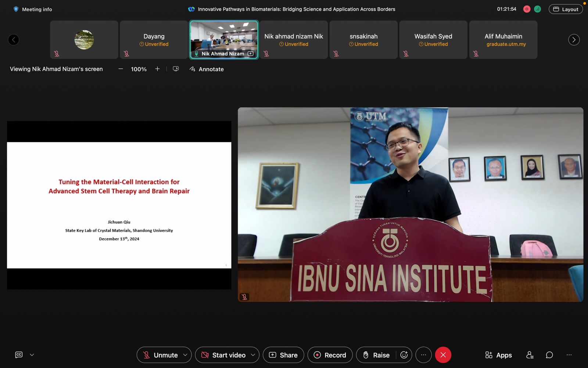
Task: Click the meeting timer 01:21:54
Action: (506, 9)
